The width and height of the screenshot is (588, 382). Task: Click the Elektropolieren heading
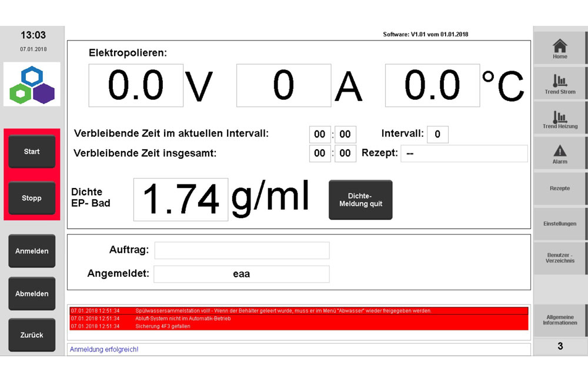click(128, 53)
